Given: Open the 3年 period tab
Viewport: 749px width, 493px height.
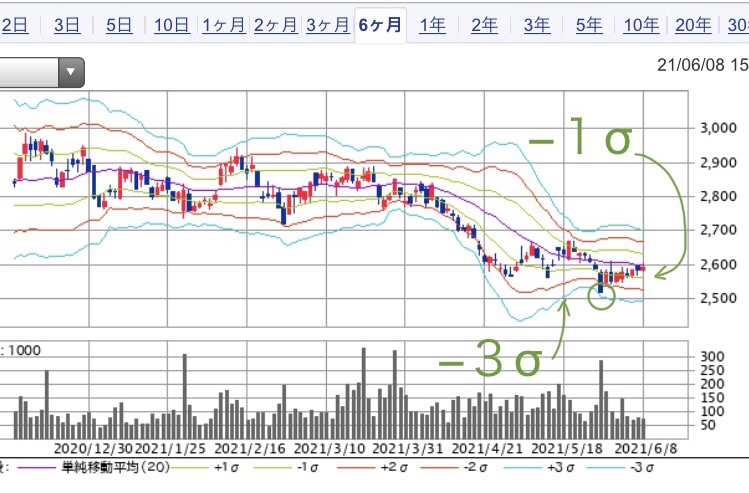Looking at the screenshot, I should (x=536, y=26).
